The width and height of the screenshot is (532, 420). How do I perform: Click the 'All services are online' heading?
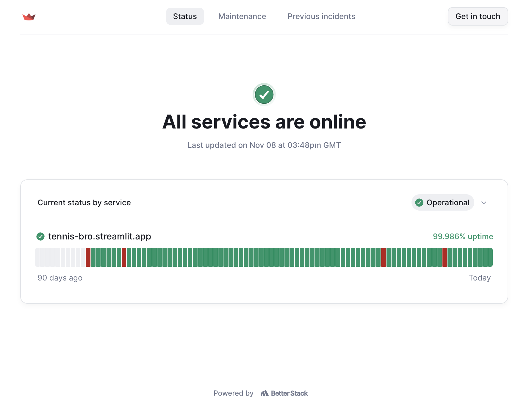264,122
